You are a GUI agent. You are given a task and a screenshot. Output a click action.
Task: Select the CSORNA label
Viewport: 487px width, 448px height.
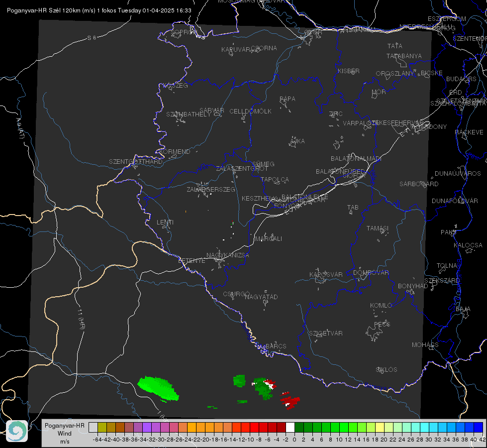(264, 48)
